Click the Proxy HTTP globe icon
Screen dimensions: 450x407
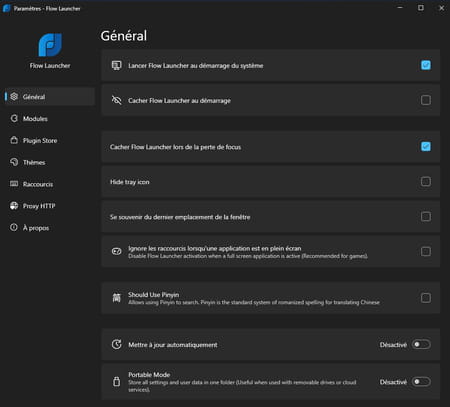[14, 206]
